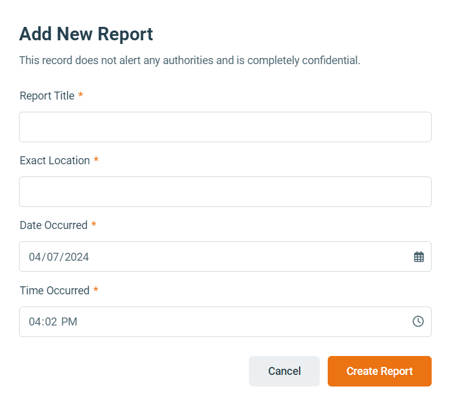The width and height of the screenshot is (450, 403).
Task: Click the Date Occurred label
Action: point(54,225)
